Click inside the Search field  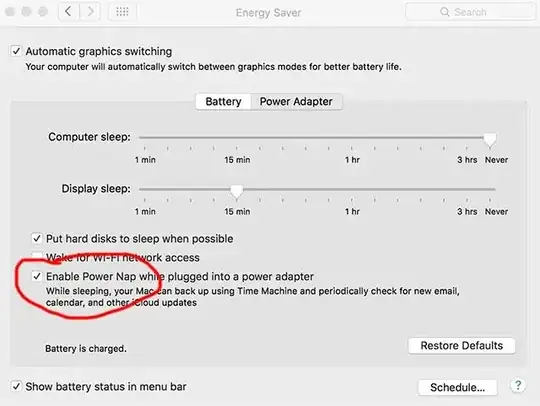470,12
